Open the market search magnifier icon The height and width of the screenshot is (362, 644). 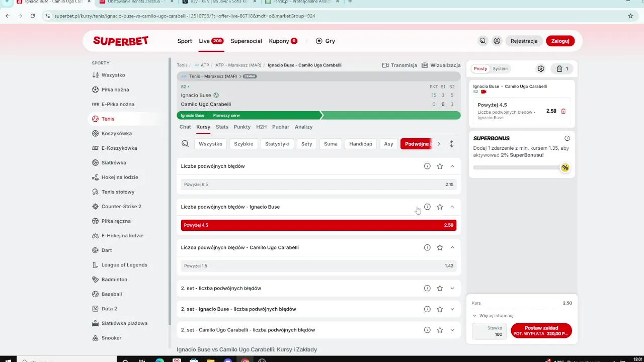(x=185, y=144)
